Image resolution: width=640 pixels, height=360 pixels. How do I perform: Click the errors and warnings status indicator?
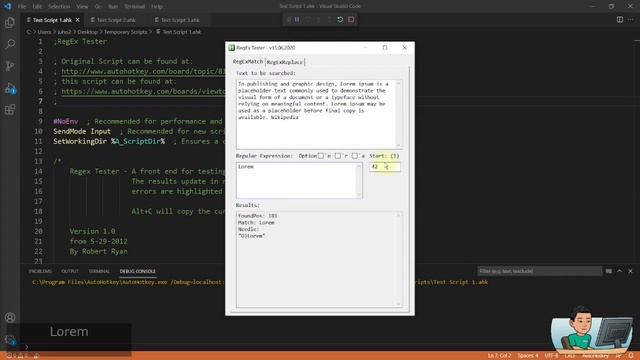tap(16, 356)
